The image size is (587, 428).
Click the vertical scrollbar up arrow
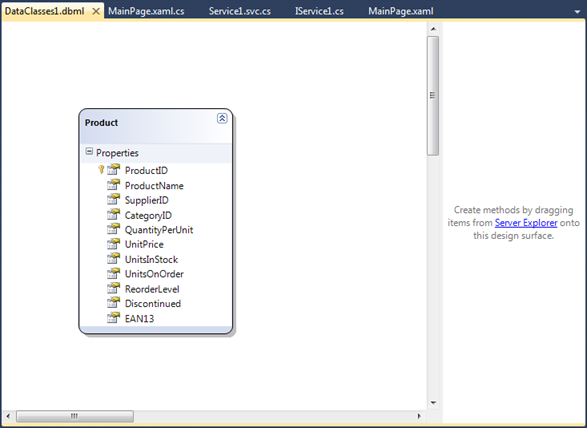pyautogui.click(x=433, y=29)
